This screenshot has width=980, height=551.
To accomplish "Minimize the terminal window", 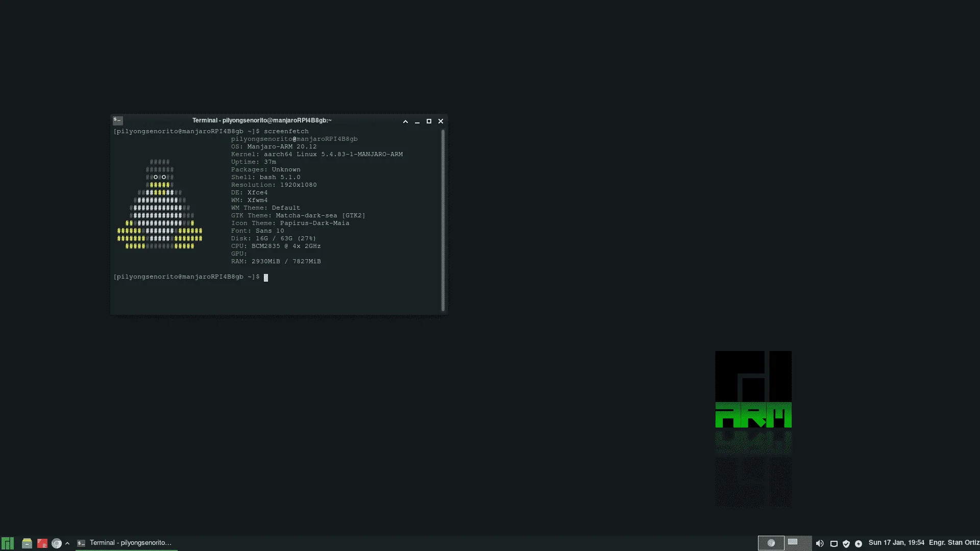I will [x=417, y=121].
